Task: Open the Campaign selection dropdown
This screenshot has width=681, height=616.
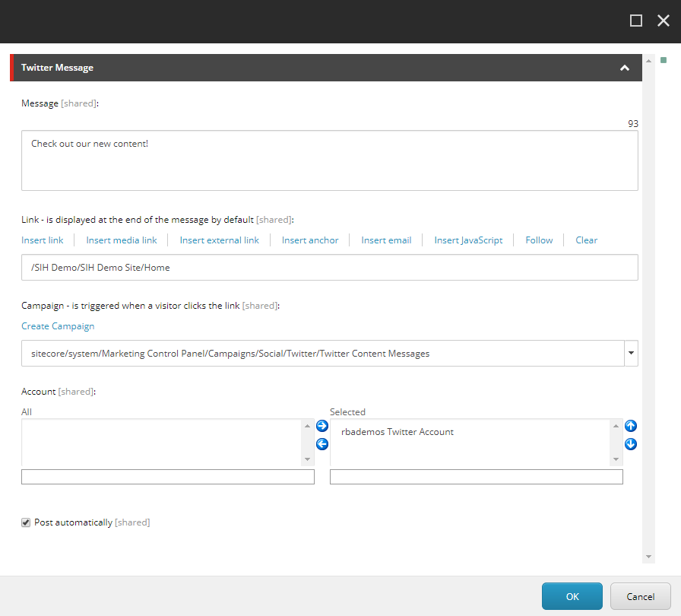Action: [631, 353]
